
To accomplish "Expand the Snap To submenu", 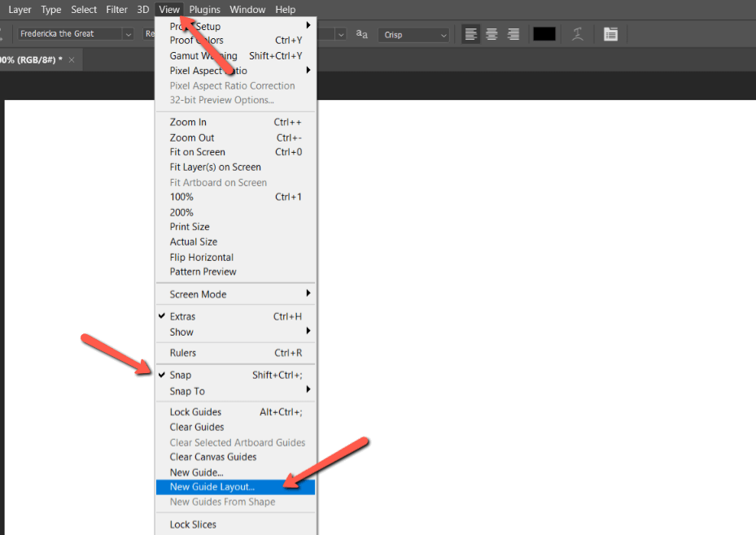I will (187, 391).
